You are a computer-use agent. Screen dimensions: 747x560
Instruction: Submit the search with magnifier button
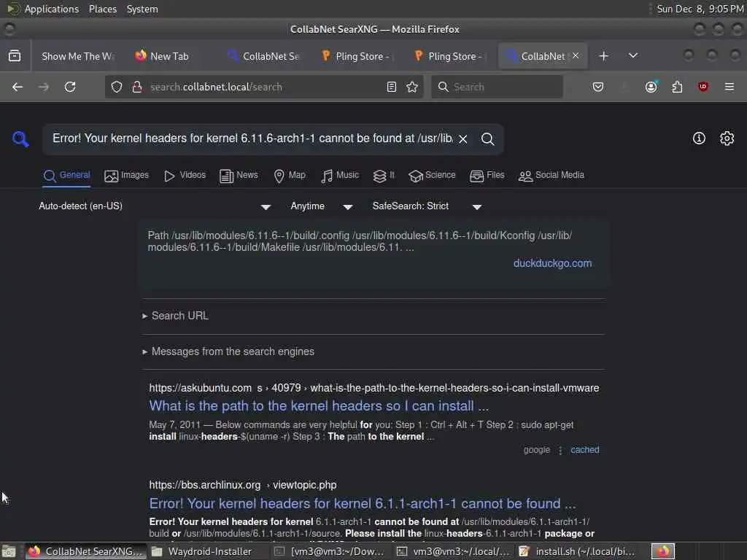(x=487, y=139)
